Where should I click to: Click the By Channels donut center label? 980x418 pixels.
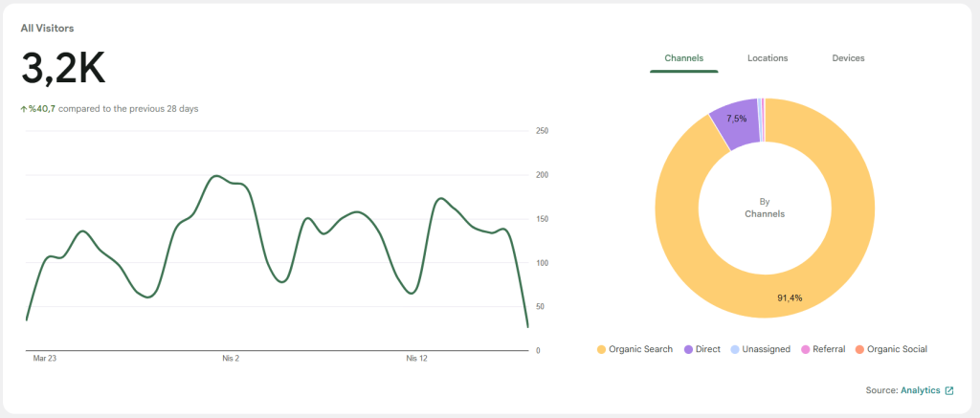tap(765, 209)
